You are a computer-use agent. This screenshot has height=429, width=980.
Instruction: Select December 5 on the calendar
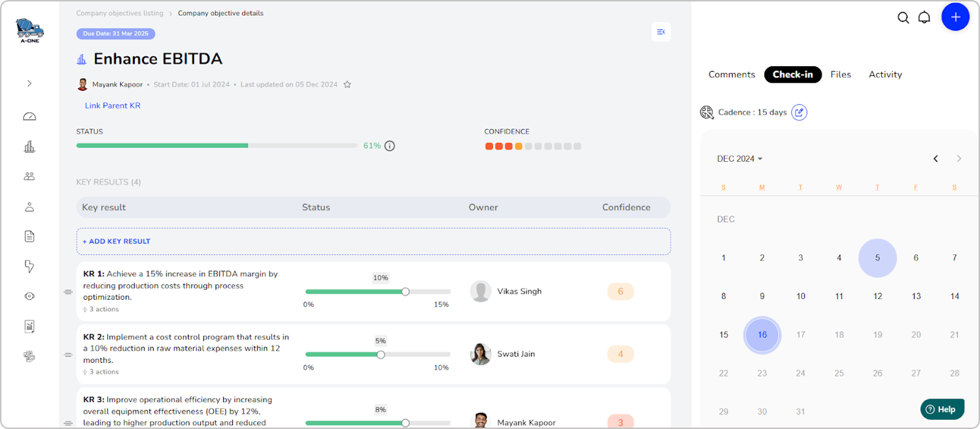[x=877, y=258]
